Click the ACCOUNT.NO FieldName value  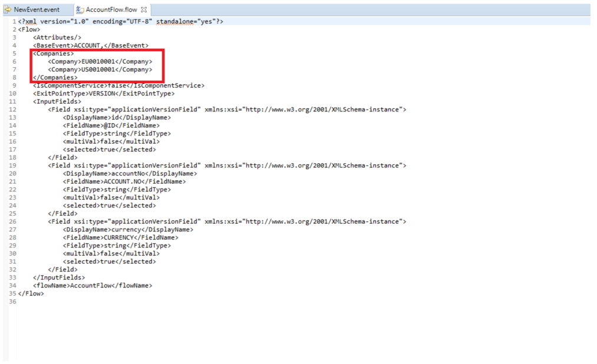pyautogui.click(x=124, y=181)
